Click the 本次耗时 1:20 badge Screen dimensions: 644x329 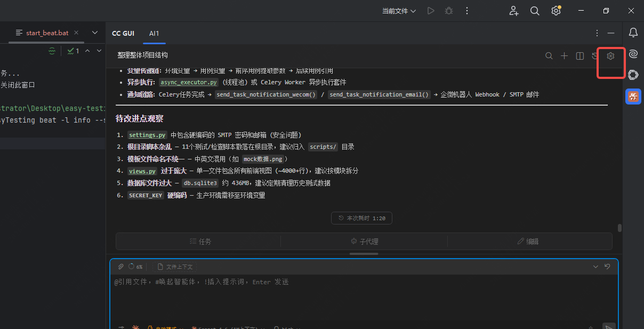pos(361,218)
